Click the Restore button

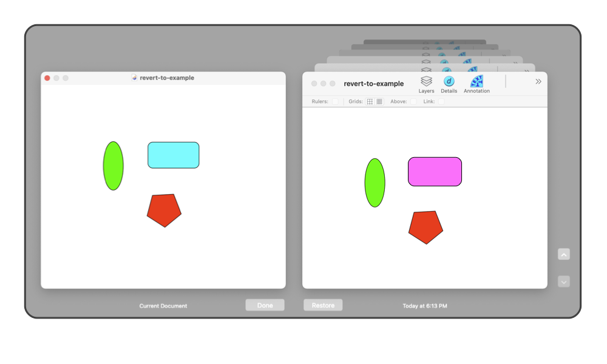click(323, 305)
